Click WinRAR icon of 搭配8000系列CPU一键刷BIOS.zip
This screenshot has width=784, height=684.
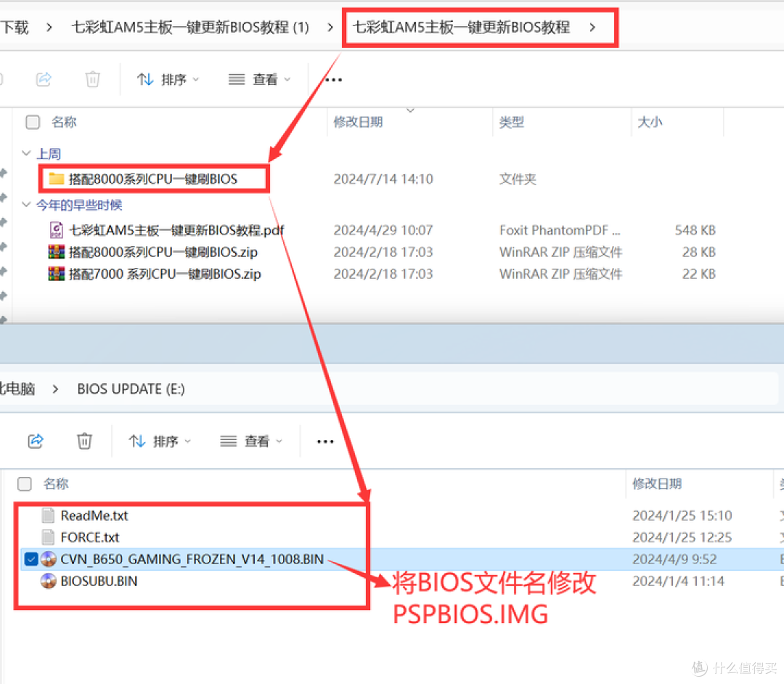(56, 251)
